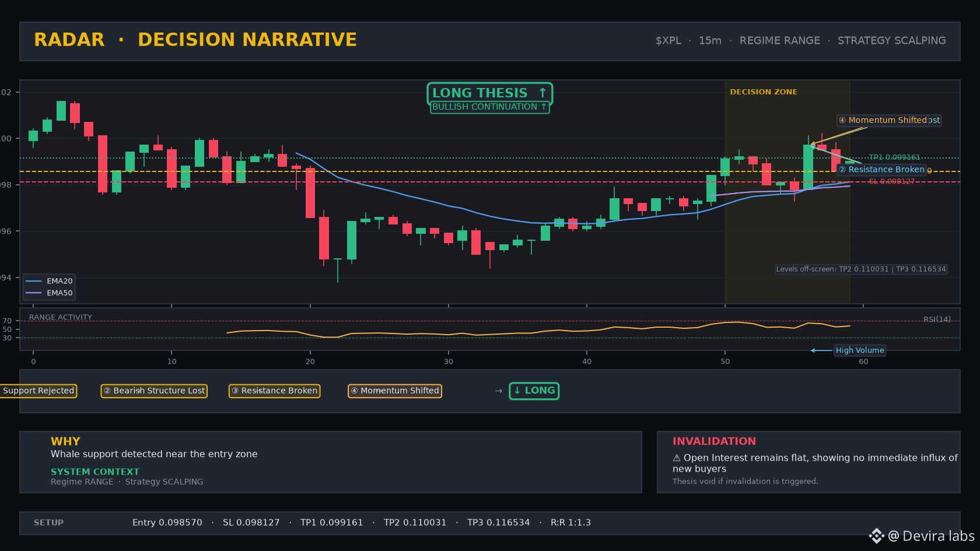The image size is (980, 551).
Task: Click the TP1 0.099161 label on the chart line
Action: click(894, 157)
